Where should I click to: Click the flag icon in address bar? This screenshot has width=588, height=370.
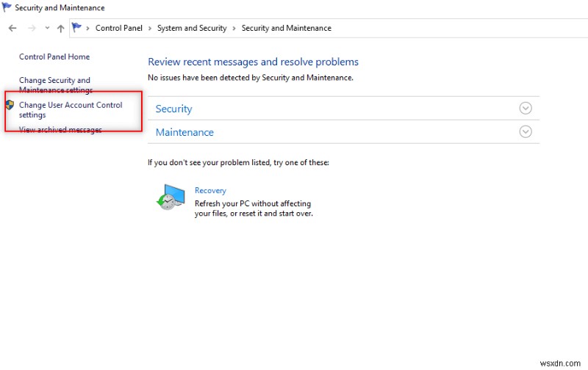(76, 28)
